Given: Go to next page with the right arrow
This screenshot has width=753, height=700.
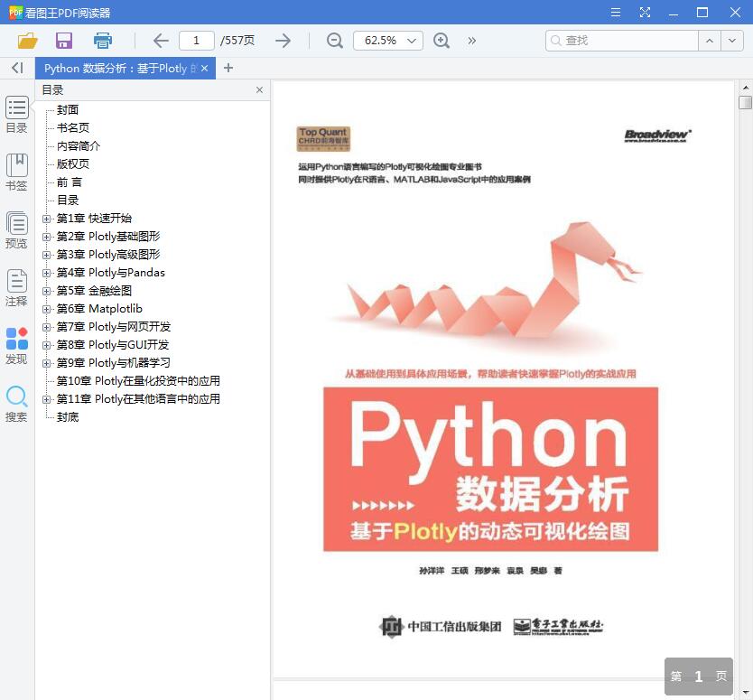Looking at the screenshot, I should [x=284, y=41].
